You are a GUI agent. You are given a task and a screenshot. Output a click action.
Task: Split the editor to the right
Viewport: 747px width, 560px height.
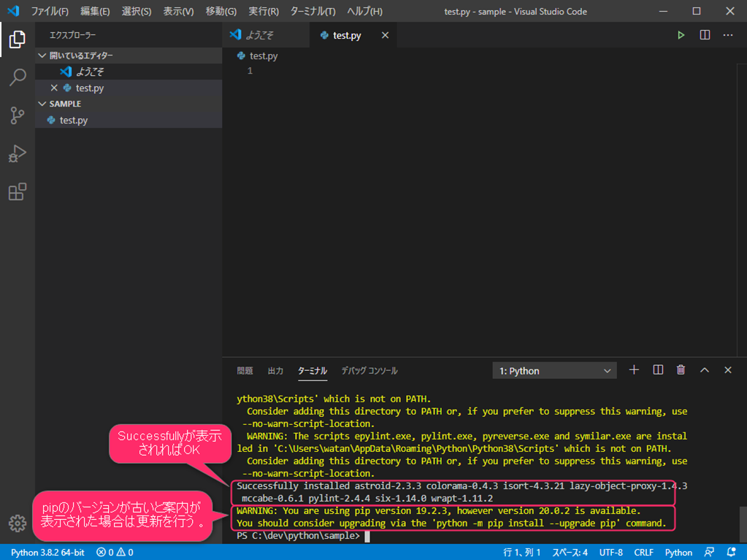click(705, 35)
